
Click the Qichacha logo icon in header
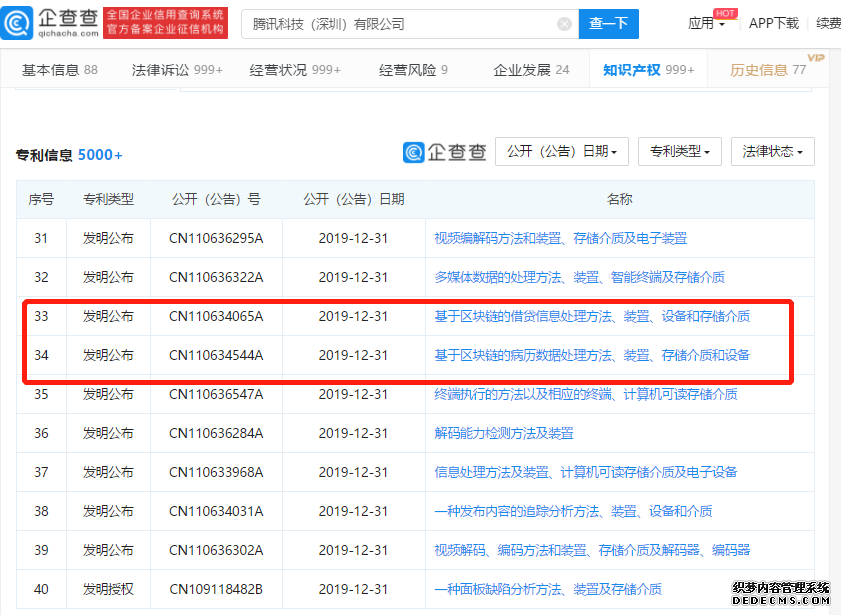[x=17, y=23]
